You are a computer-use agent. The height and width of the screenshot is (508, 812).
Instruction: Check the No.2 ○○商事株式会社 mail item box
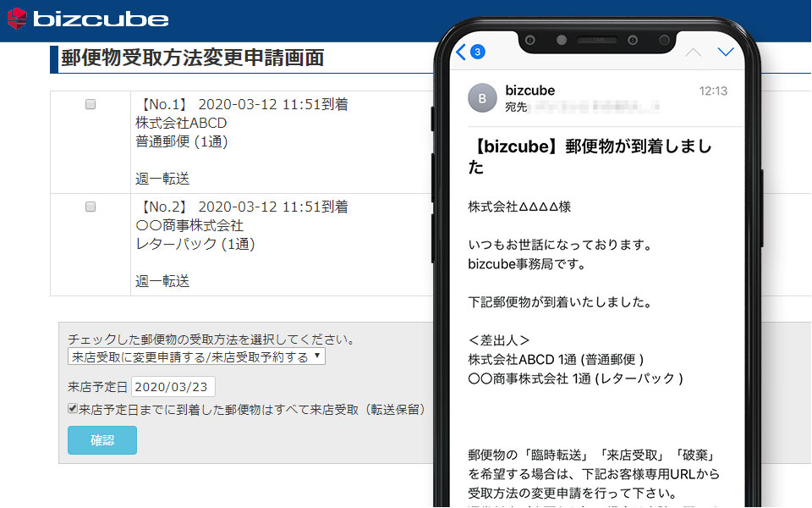coord(91,207)
